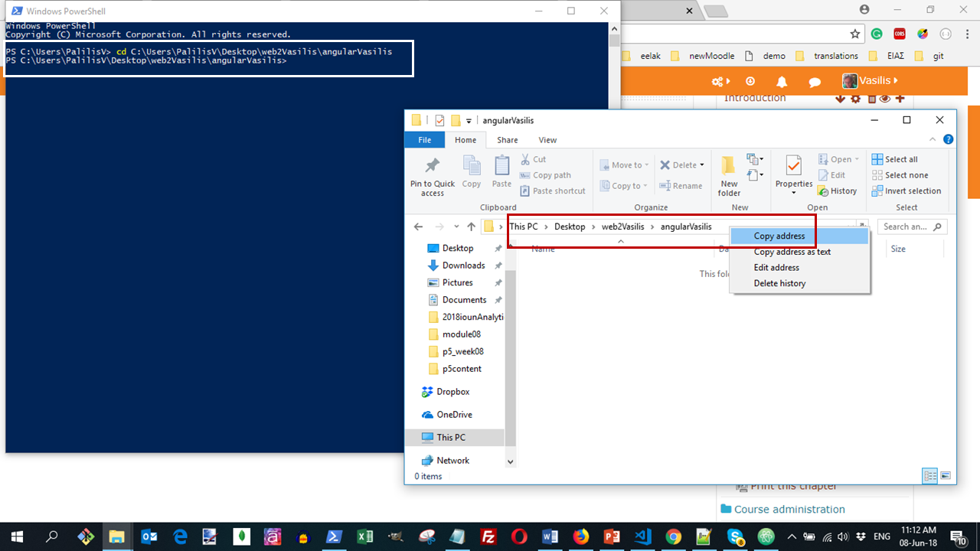Screen dimensions: 980x551
Task: Switch to the Share ribbon tab
Action: tap(507, 139)
